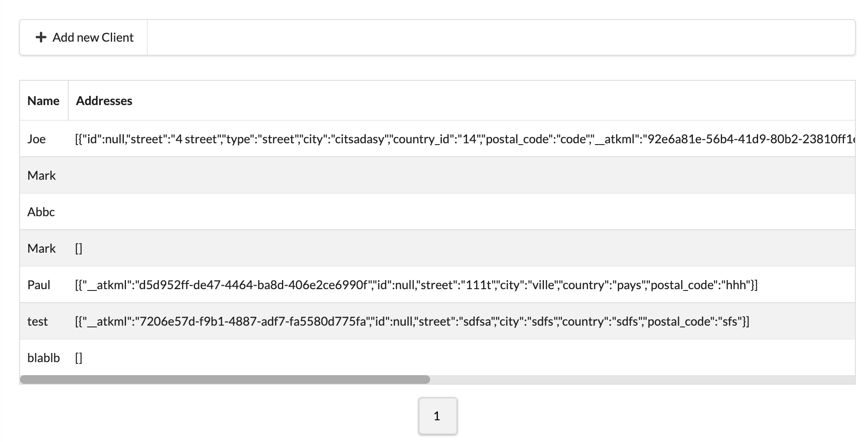868x442 pixels.
Task: Click blablb's empty addresses brackets
Action: coord(79,357)
